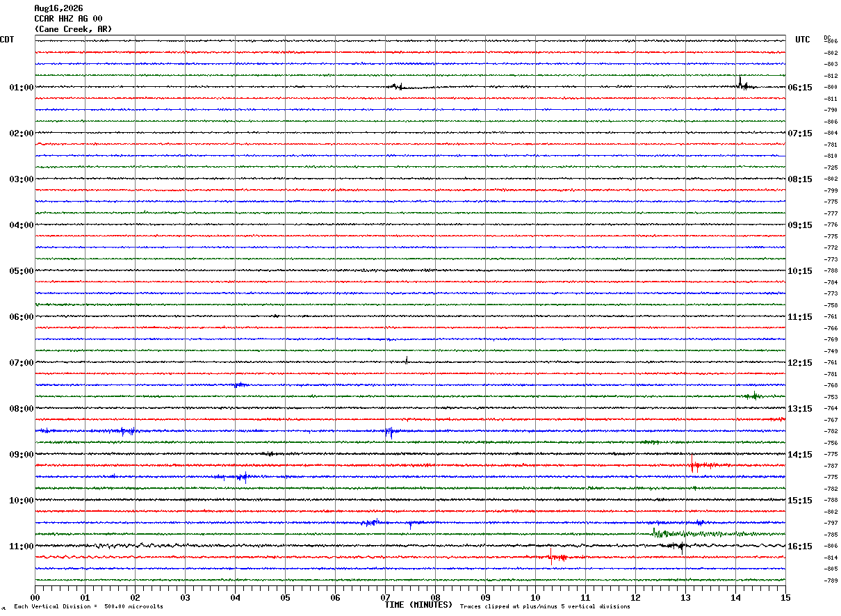
Task: Click the 00 tick on the minutes axis
Action: [35, 597]
